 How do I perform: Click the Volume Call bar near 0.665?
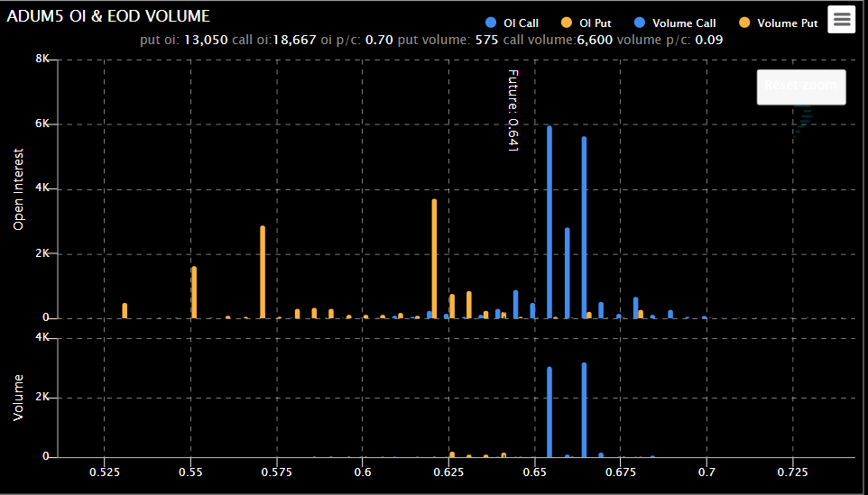584,410
